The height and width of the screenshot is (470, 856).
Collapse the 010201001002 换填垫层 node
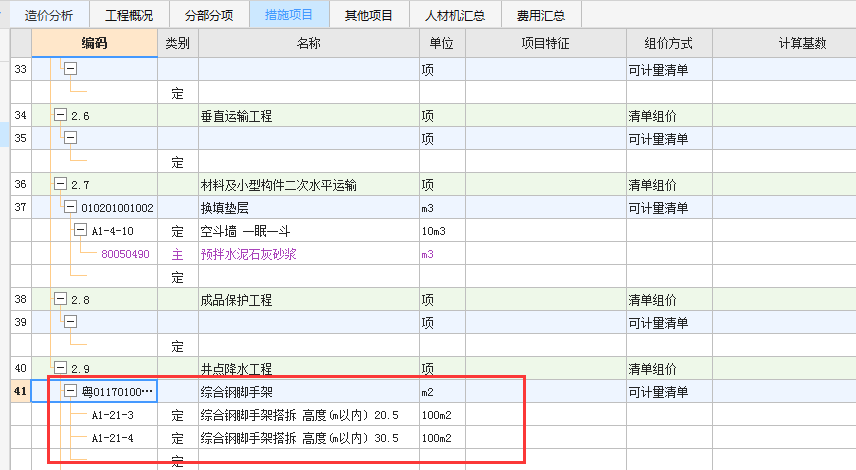pyautogui.click(x=70, y=207)
